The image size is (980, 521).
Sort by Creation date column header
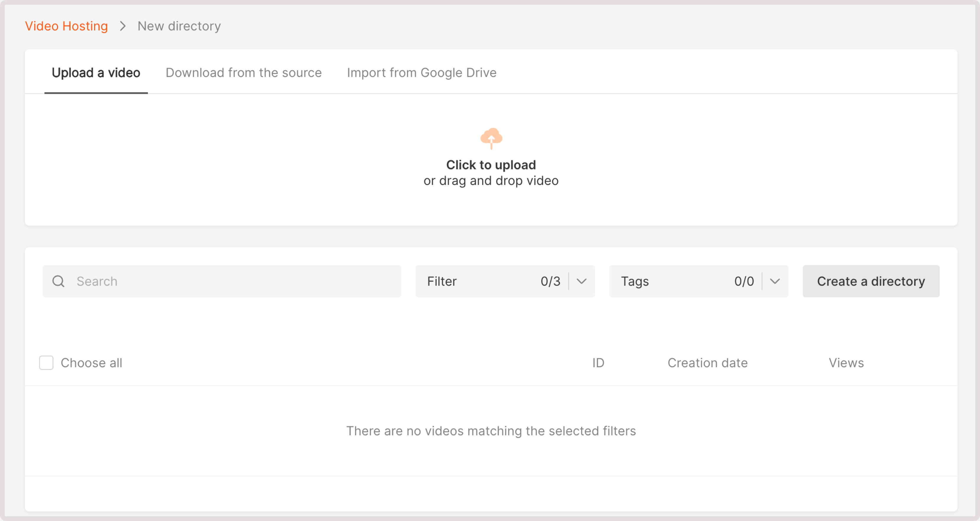[x=707, y=363]
